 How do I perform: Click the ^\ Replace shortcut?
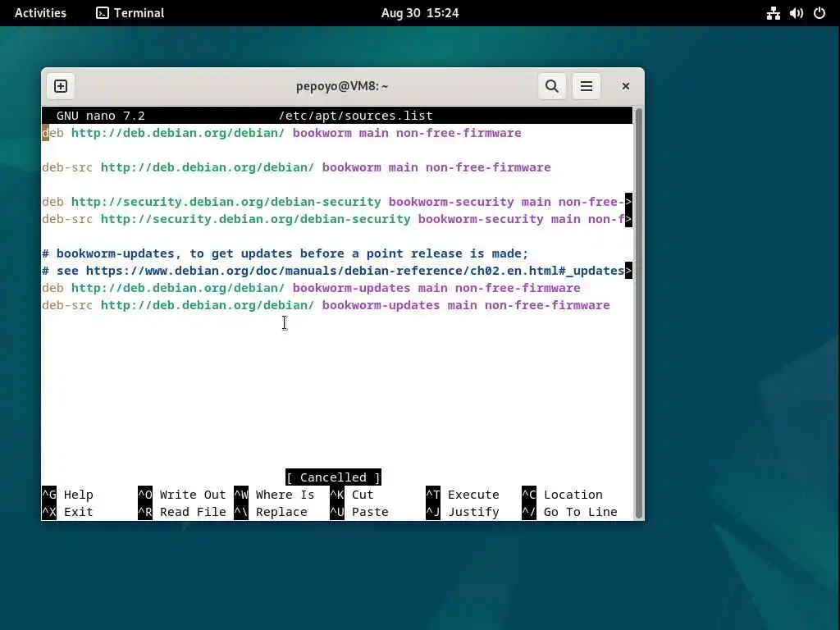point(271,512)
